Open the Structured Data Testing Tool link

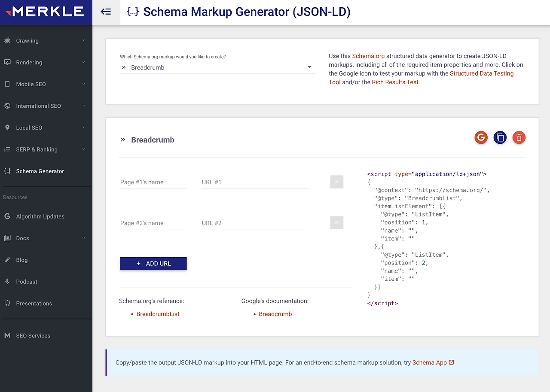tap(421, 78)
